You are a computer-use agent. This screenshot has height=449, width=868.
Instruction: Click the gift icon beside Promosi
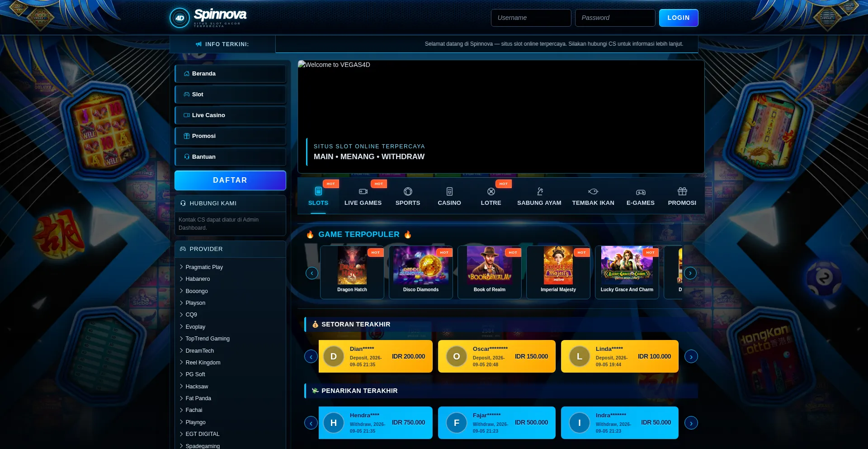click(x=187, y=136)
